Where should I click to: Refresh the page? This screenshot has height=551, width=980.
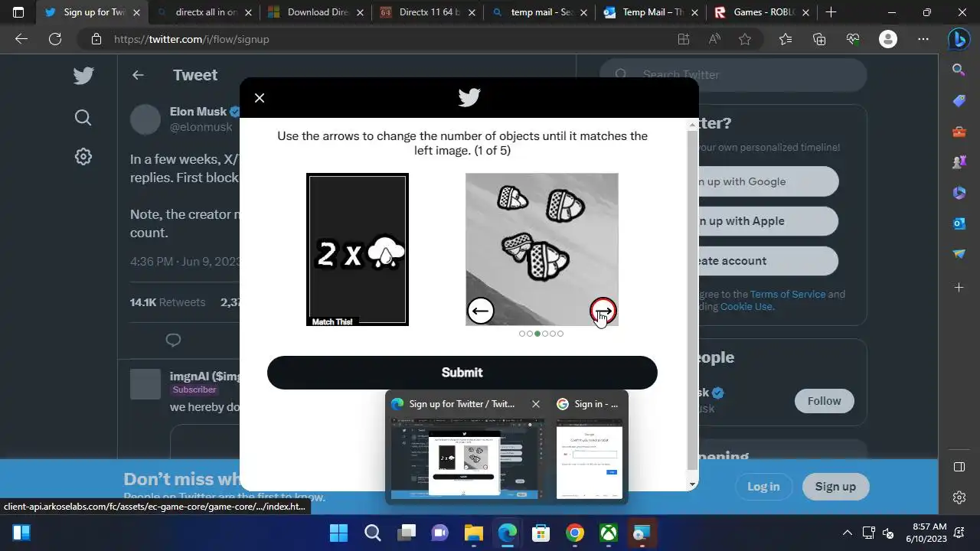[x=55, y=39]
